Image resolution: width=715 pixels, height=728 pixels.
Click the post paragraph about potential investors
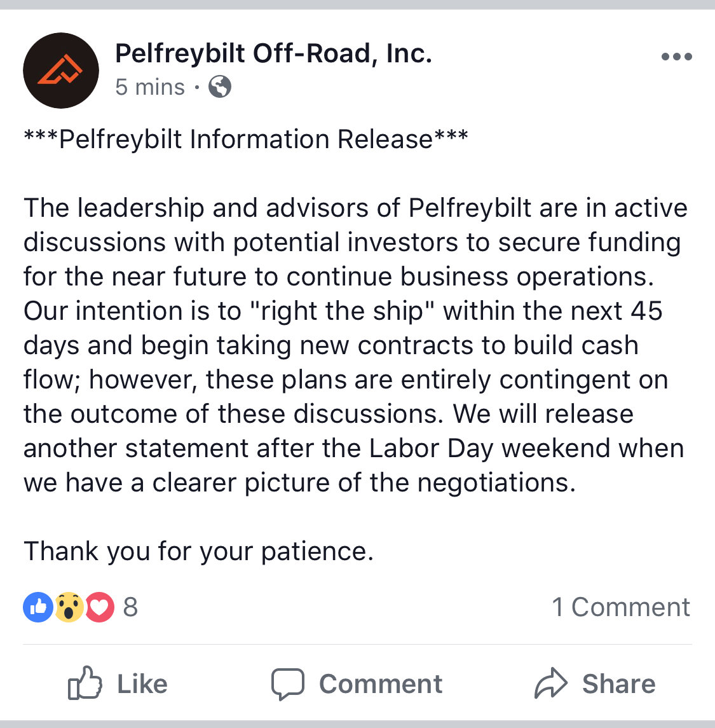click(x=355, y=345)
